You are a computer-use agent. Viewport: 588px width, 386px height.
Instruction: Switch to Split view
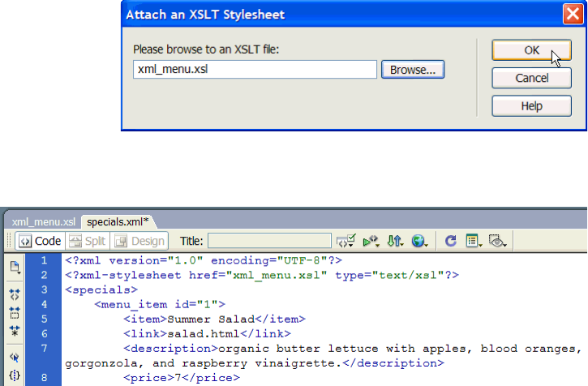point(88,241)
